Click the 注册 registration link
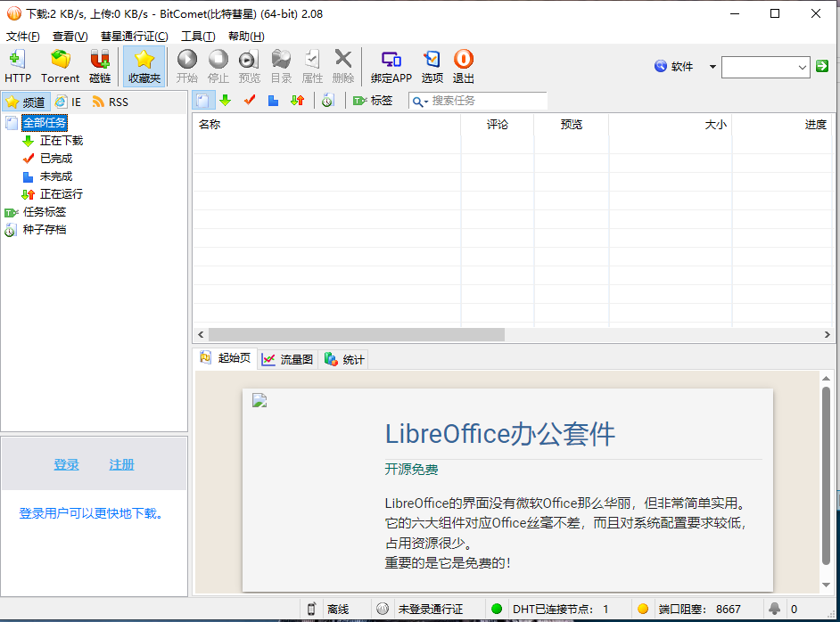Screen dimensions: 840x622 point(121,464)
